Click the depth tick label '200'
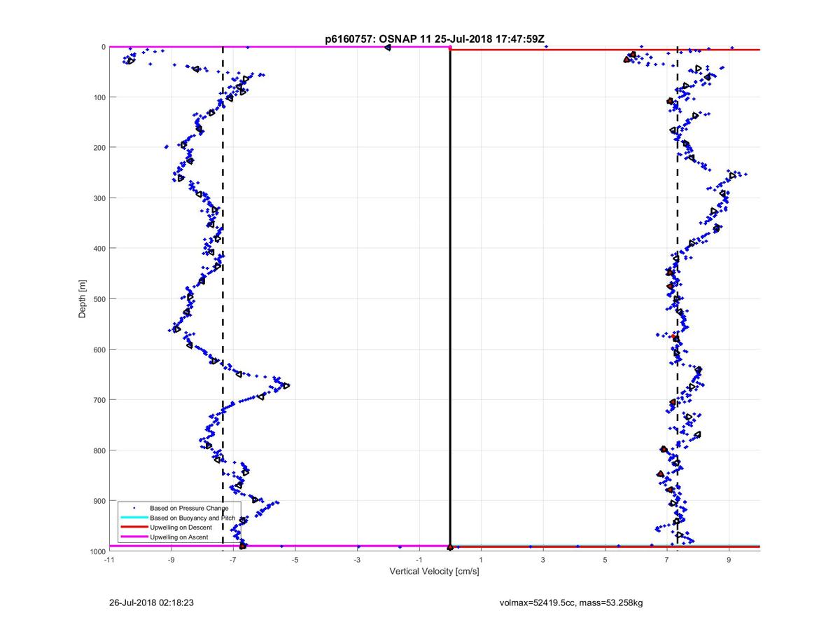Viewport: 840px width, 620px height. (100, 147)
